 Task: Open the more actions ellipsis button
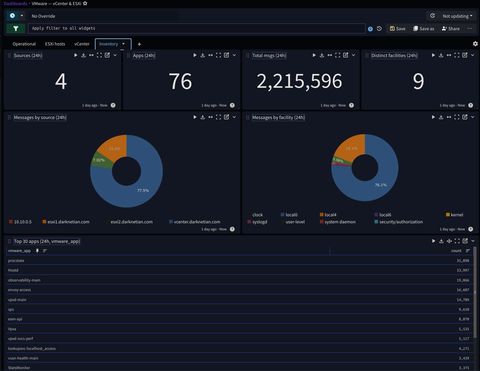[470, 29]
